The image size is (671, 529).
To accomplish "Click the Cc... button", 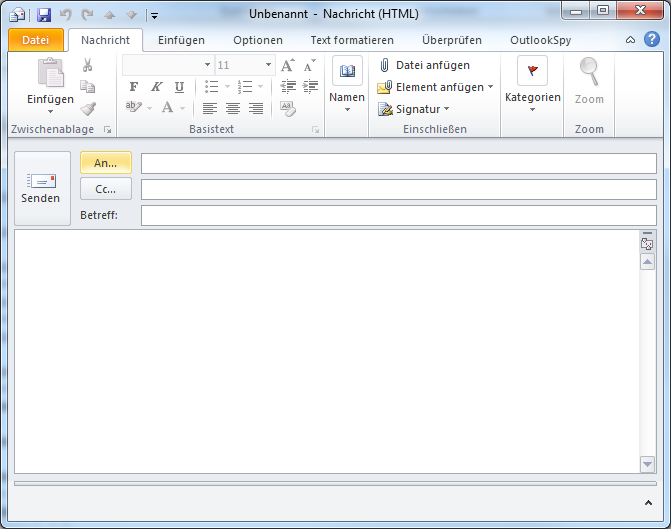I will (x=106, y=189).
